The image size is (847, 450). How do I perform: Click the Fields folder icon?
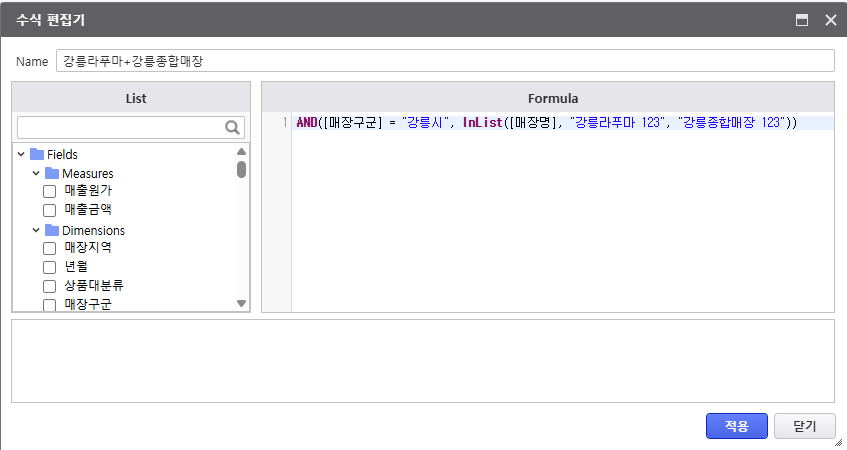coord(37,154)
